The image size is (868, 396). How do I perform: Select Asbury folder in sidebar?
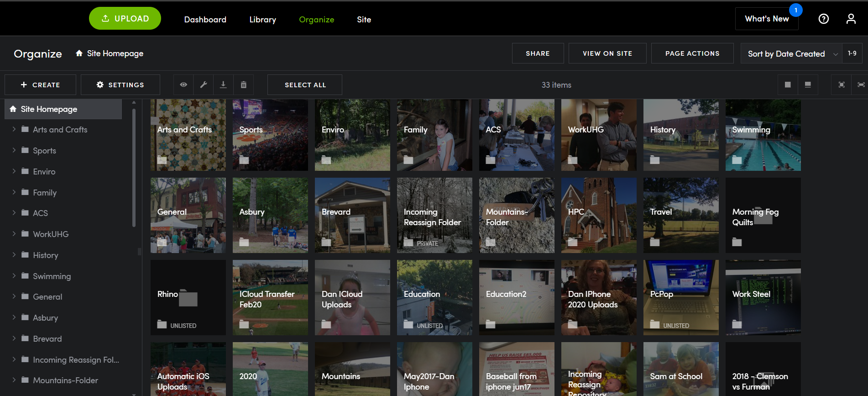(45, 317)
